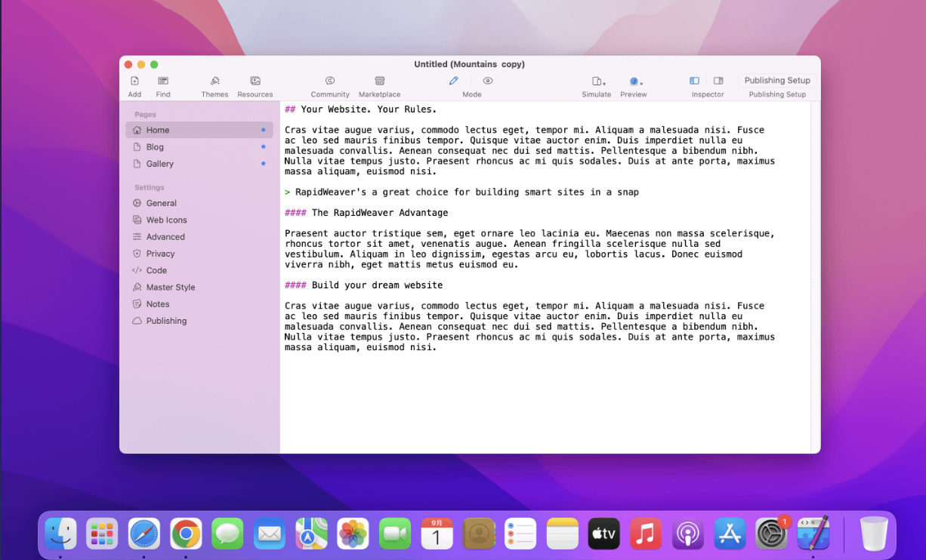Viewport: 926px width, 560px height.
Task: Click the Add page toolbar icon
Action: (134, 81)
